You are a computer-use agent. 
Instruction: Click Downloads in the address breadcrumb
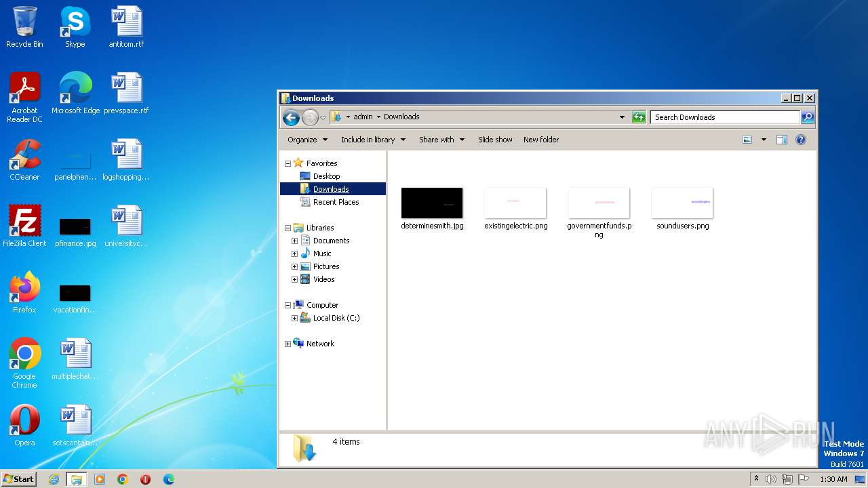click(x=401, y=117)
